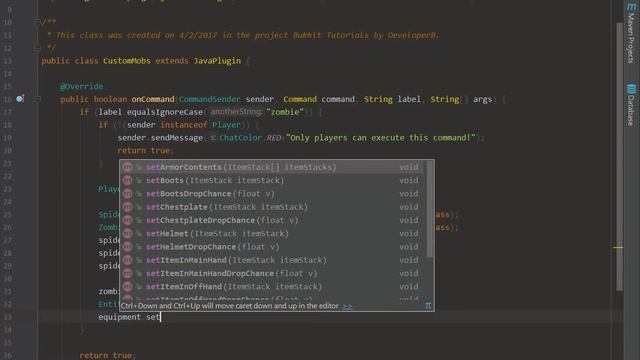Select setBoots(ItemStack) completion suggestion
This screenshot has height=360, width=640.
273,180
